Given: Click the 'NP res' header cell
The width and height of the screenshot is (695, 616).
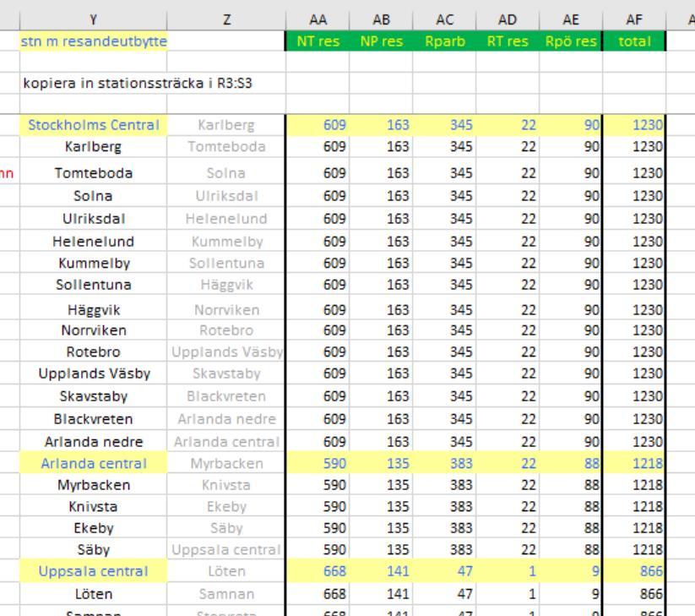Looking at the screenshot, I should coord(381,41).
